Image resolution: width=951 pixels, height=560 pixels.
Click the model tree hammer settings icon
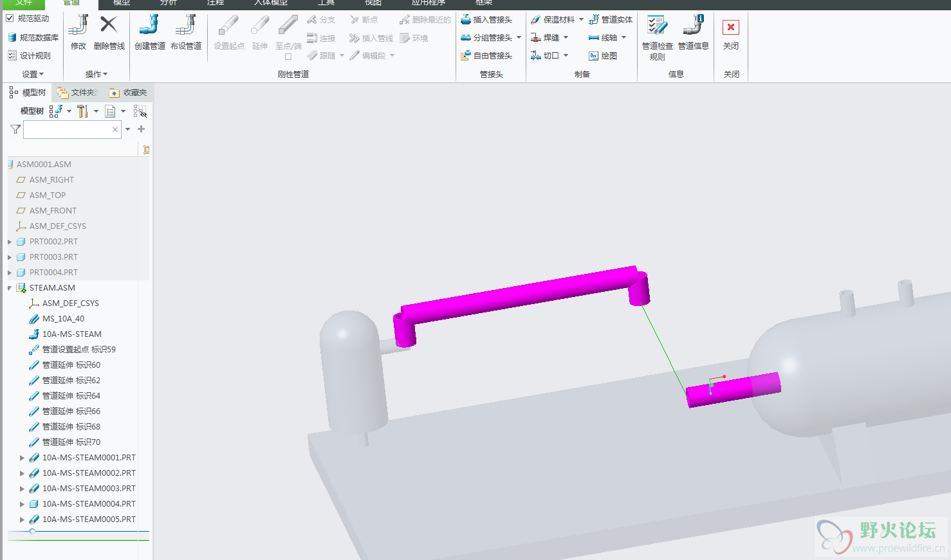82,111
